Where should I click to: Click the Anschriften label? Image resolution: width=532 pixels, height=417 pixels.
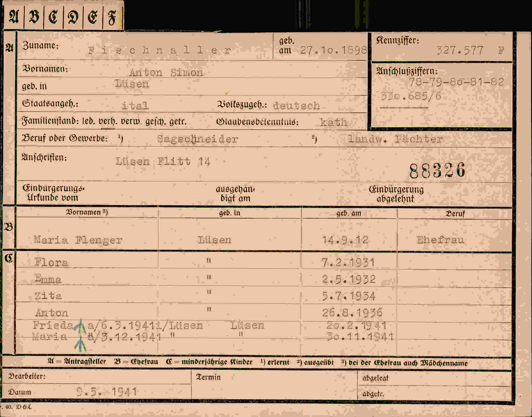44,157
